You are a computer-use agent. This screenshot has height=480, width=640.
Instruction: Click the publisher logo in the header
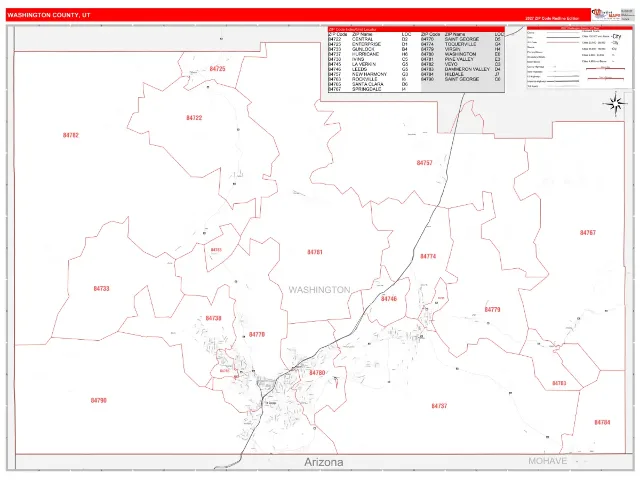coord(606,14)
